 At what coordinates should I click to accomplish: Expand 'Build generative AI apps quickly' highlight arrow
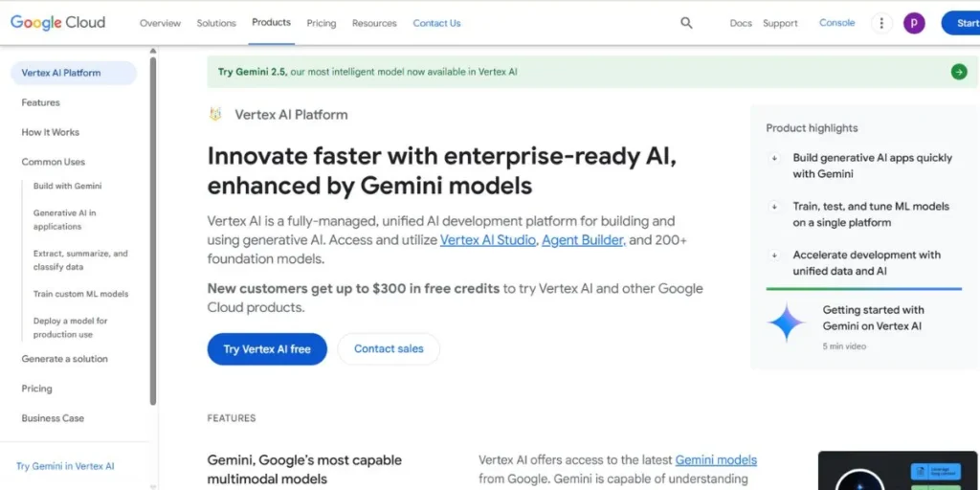pos(774,158)
